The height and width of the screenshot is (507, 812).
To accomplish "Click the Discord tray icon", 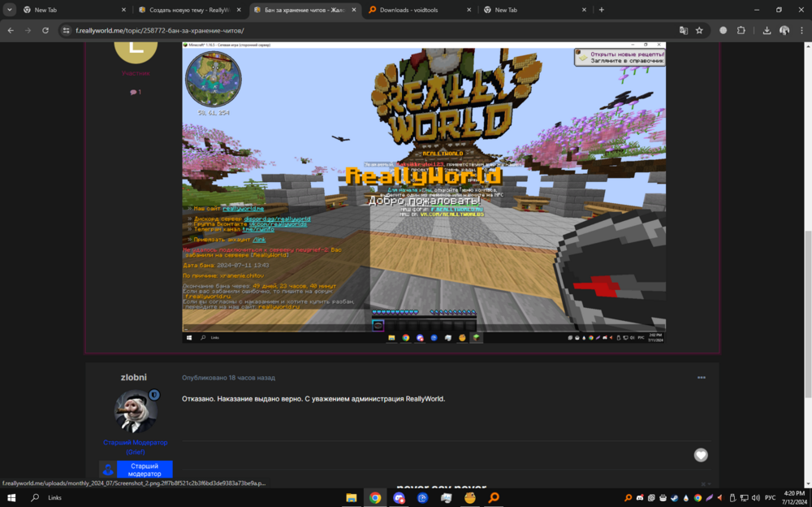I will 640,498.
